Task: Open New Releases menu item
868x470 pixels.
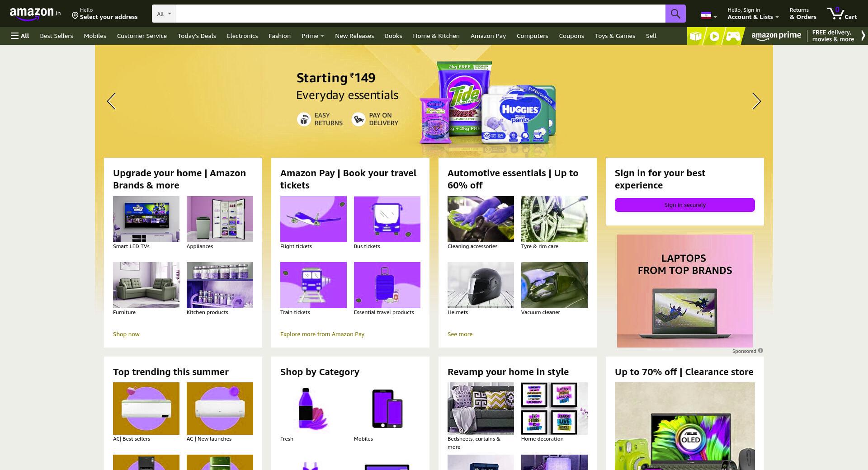Action: [354, 36]
